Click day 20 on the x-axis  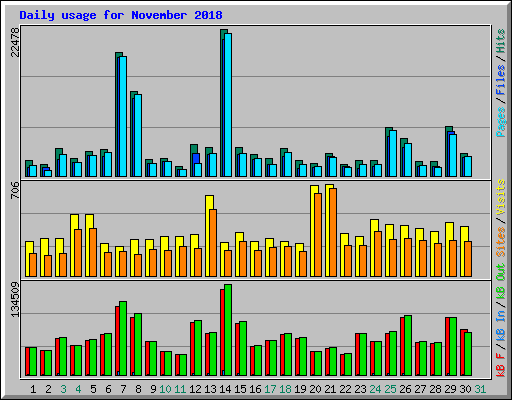[x=315, y=389]
